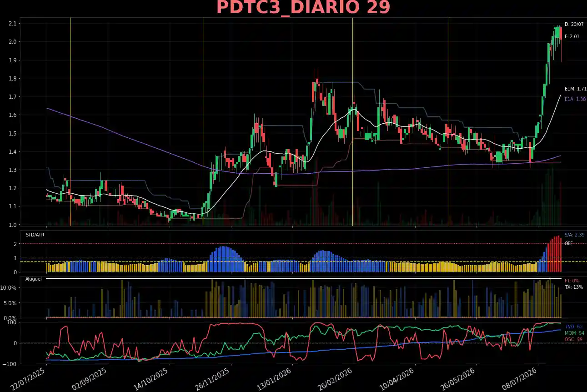Click the red STD/ATR bars at far right

coord(554,255)
